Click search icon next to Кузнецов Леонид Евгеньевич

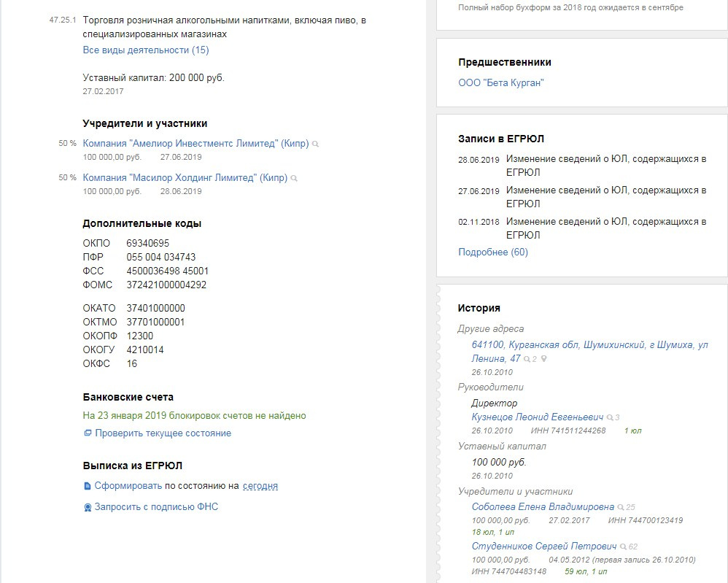(x=610, y=417)
